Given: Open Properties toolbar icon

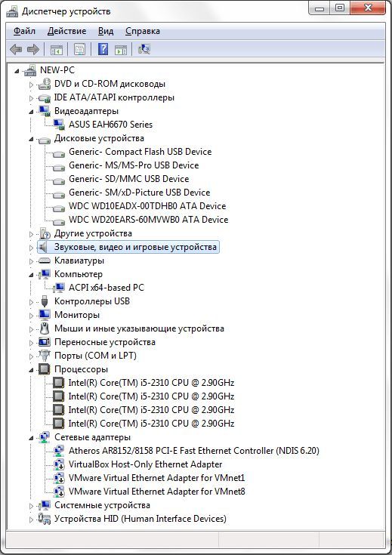Looking at the screenshot, I should 79,49.
